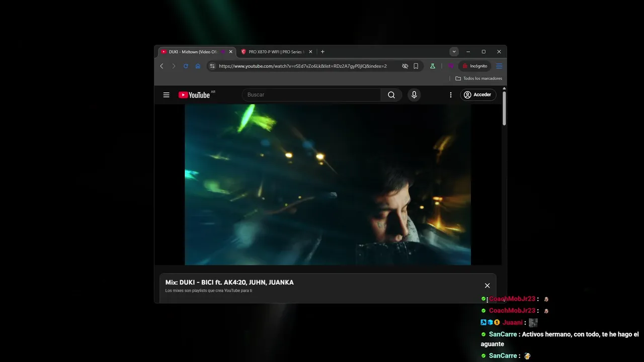
Task: Open the browser main menu
Action: [x=499, y=66]
